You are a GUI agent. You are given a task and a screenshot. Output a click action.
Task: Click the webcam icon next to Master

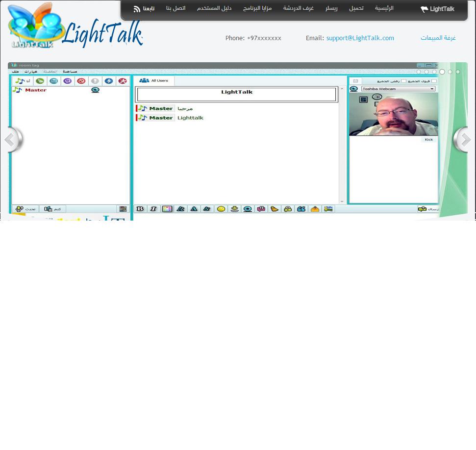click(95, 90)
